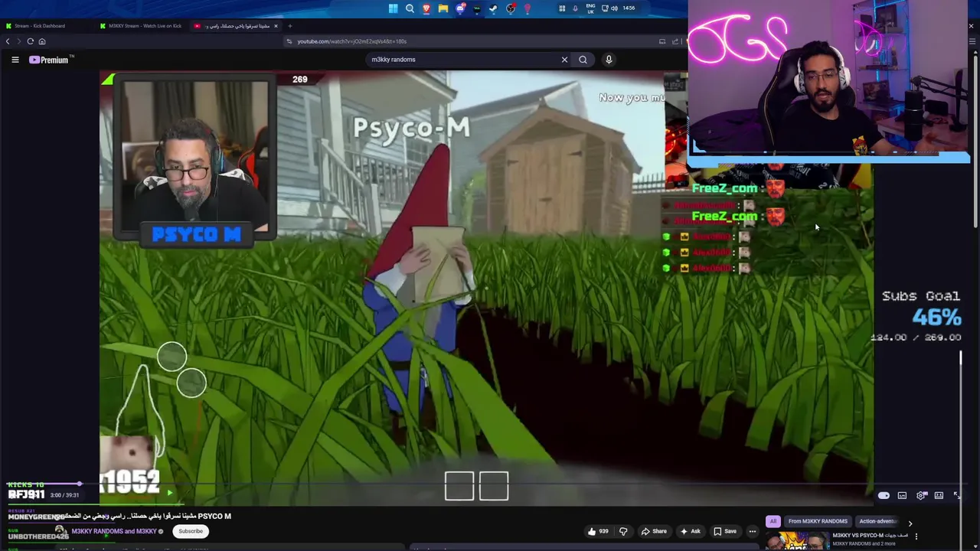Open the 'M3KKY RANDOMS and M3KKY' channel link
Image resolution: width=980 pixels, height=551 pixels.
(114, 531)
